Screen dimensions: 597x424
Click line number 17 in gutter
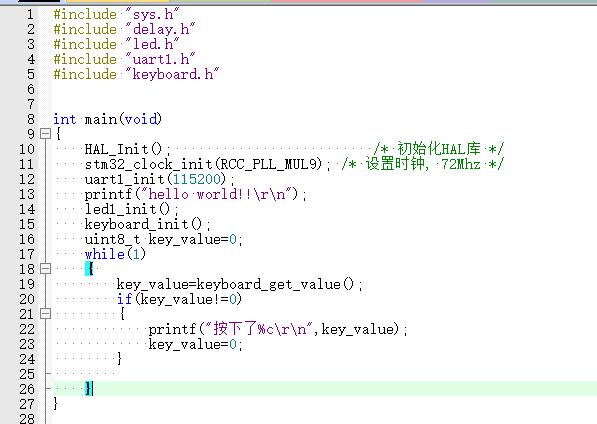pos(27,254)
